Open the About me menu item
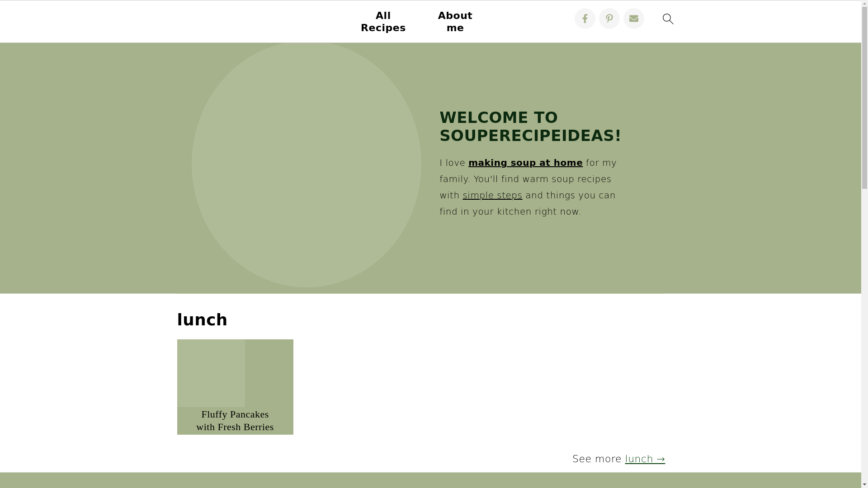This screenshot has height=488, width=868. 455,22
